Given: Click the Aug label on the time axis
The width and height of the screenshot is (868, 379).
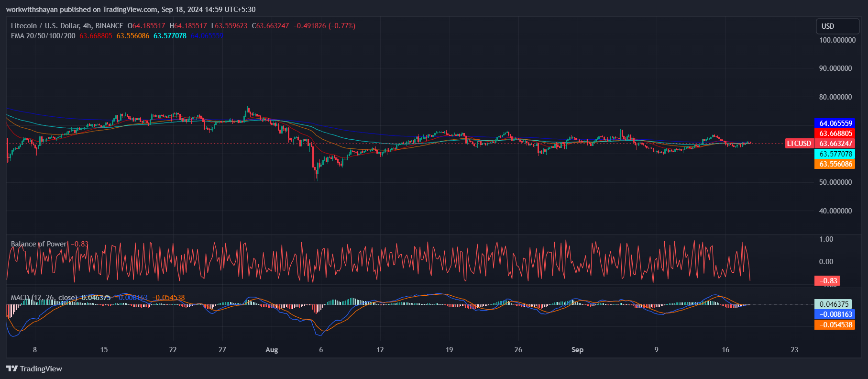Looking at the screenshot, I should point(272,350).
